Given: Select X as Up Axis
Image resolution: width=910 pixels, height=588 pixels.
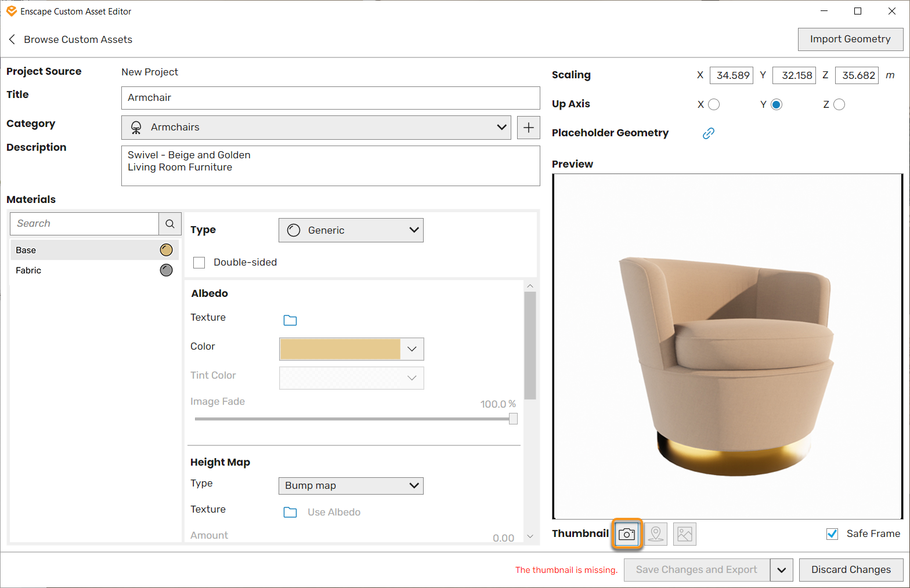Looking at the screenshot, I should click(714, 104).
